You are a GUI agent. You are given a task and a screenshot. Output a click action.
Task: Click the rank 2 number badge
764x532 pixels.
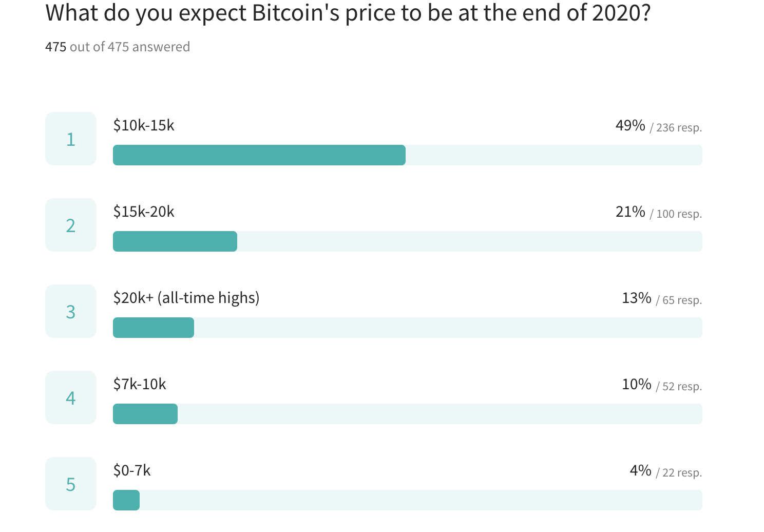pyautogui.click(x=71, y=225)
